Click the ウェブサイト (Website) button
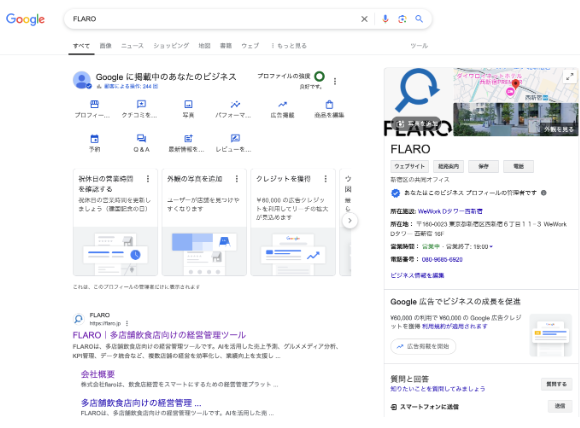Image resolution: width=580 pixels, height=428 pixels. [409, 166]
